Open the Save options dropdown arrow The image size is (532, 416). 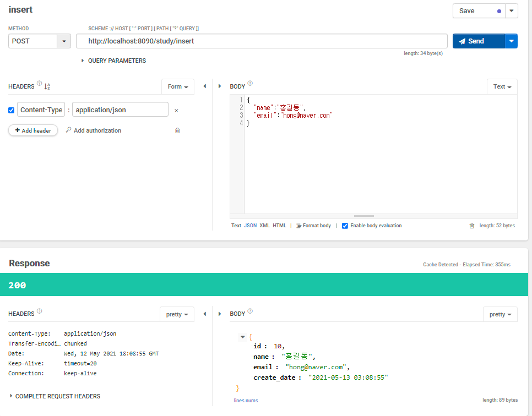512,11
